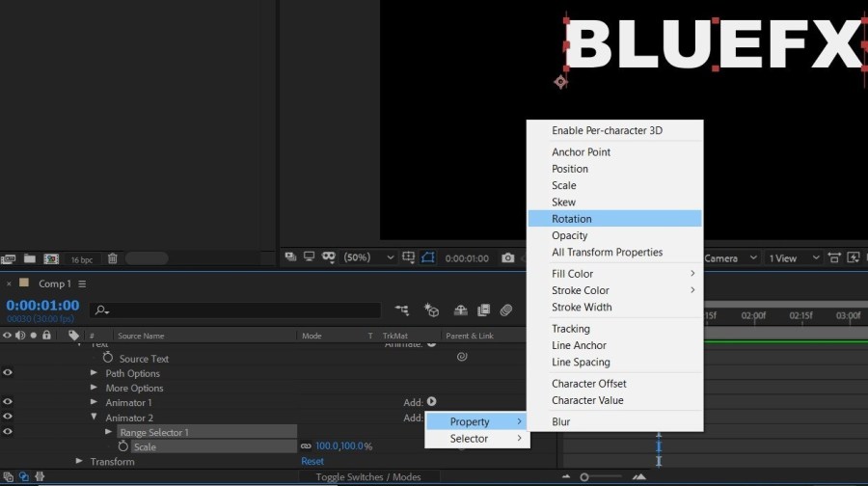Open the 1 View layout dropdown
The width and height of the screenshot is (868, 486).
793,258
